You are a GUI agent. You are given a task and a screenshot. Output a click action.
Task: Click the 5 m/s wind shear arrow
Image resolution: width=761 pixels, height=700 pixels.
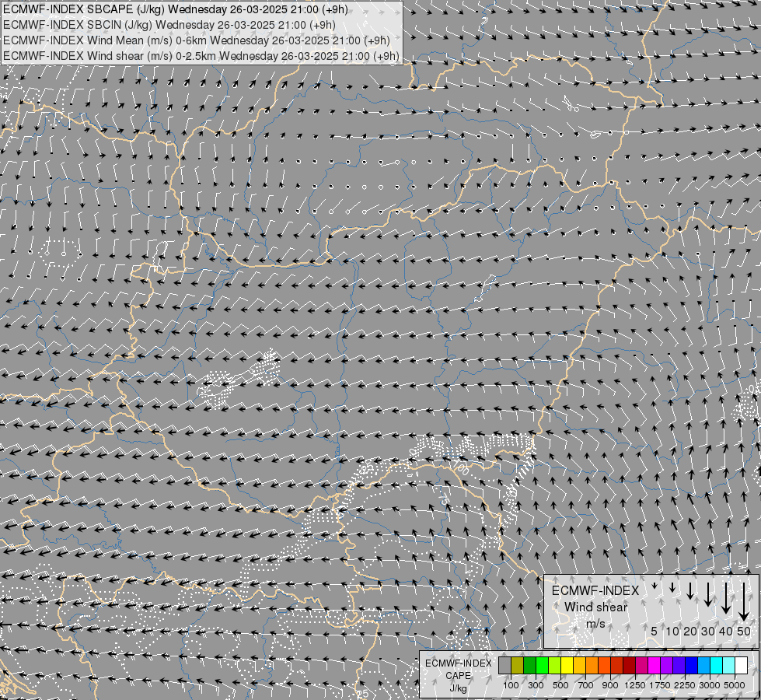(x=655, y=586)
